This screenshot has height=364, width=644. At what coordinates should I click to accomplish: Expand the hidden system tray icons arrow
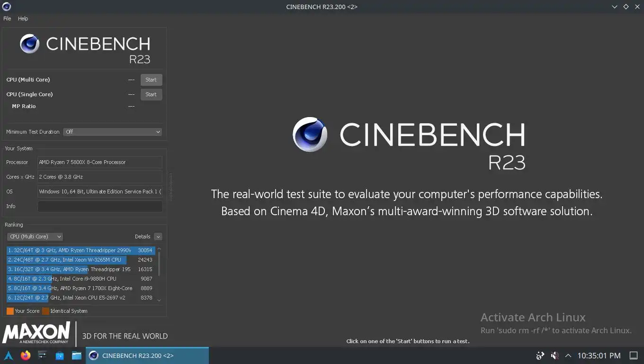[x=568, y=355]
